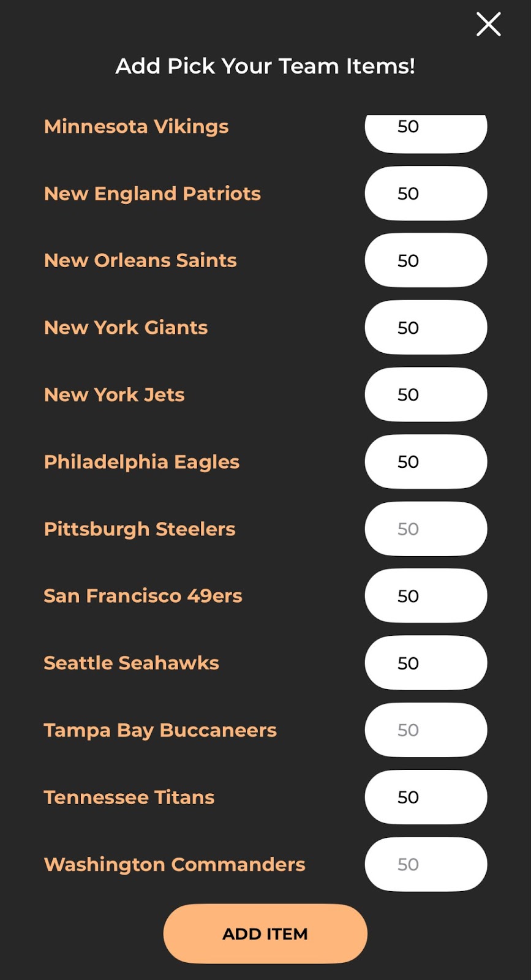Screen dimensions: 531x980
Task: Edit the Philadelphia Eagles quantity input
Action: pyautogui.click(x=426, y=462)
